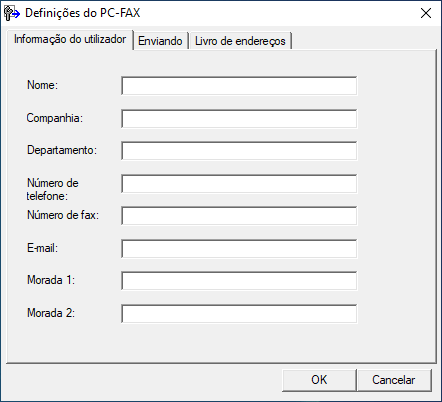The width and height of the screenshot is (442, 402).
Task: Select the Informação do utilizador tab
Action: [70, 40]
